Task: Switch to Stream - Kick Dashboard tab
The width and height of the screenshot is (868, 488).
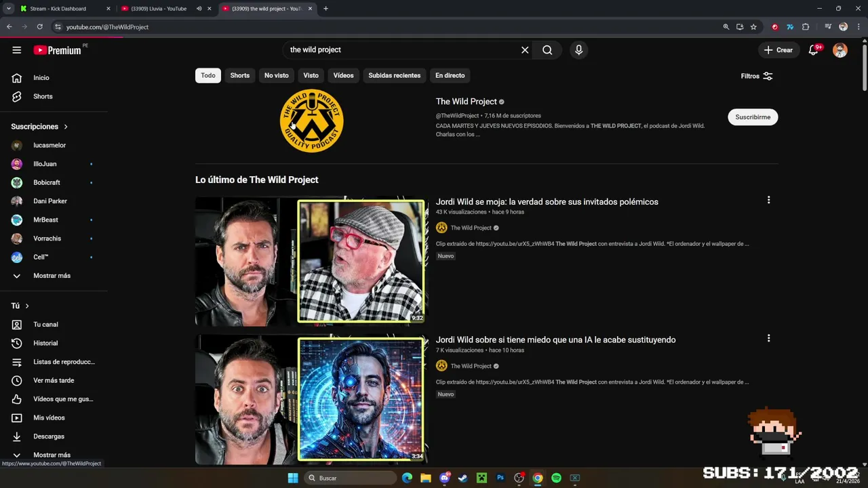Action: click(64, 9)
